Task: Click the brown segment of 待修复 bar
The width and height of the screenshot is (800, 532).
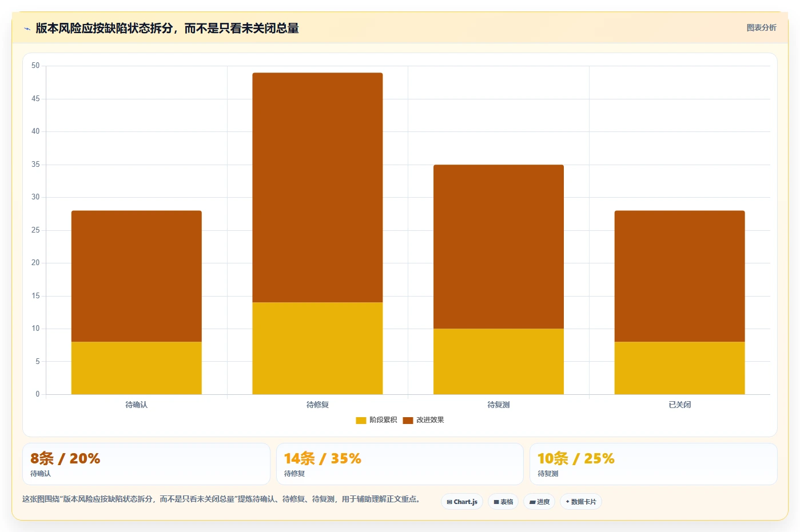Action: pyautogui.click(x=317, y=187)
